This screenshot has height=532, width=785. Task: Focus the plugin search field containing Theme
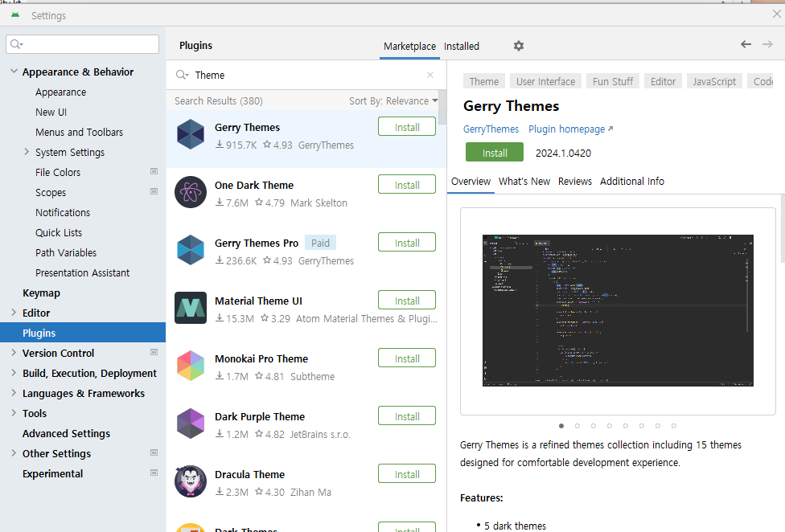point(306,75)
